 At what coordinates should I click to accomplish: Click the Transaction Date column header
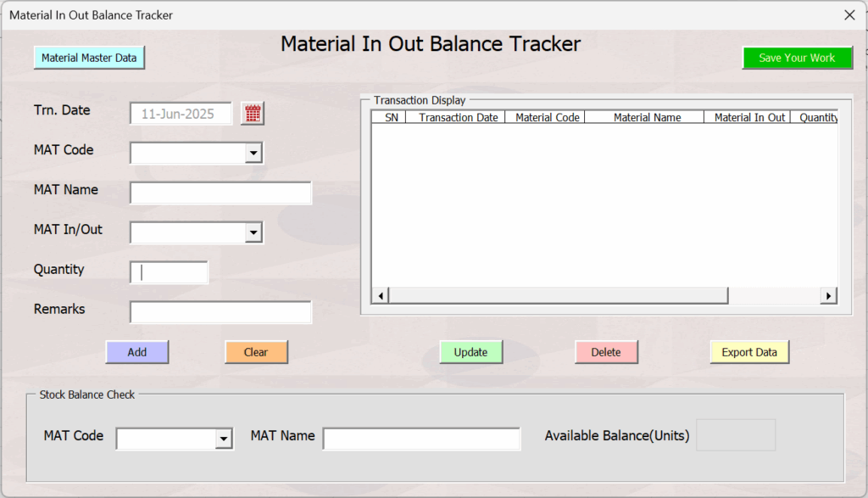click(x=458, y=118)
